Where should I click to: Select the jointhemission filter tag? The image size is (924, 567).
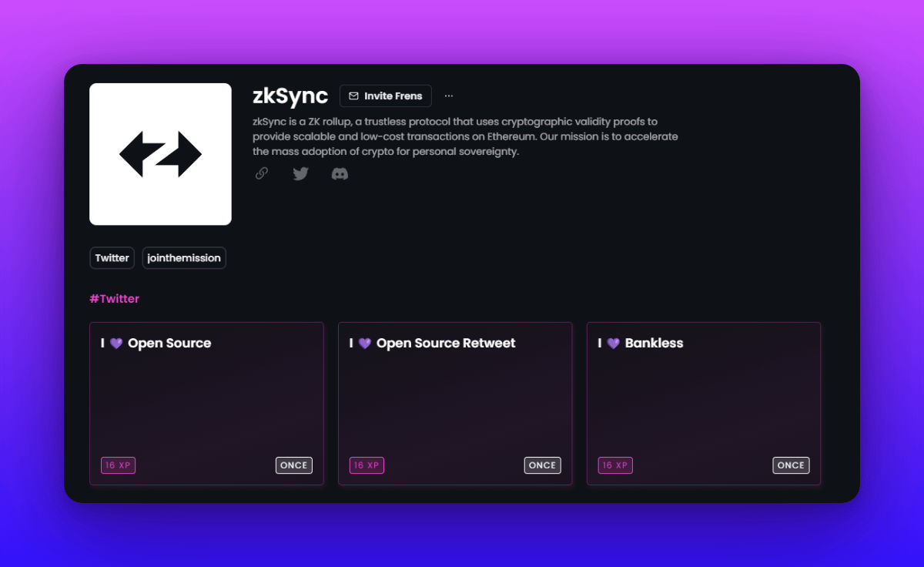click(184, 258)
